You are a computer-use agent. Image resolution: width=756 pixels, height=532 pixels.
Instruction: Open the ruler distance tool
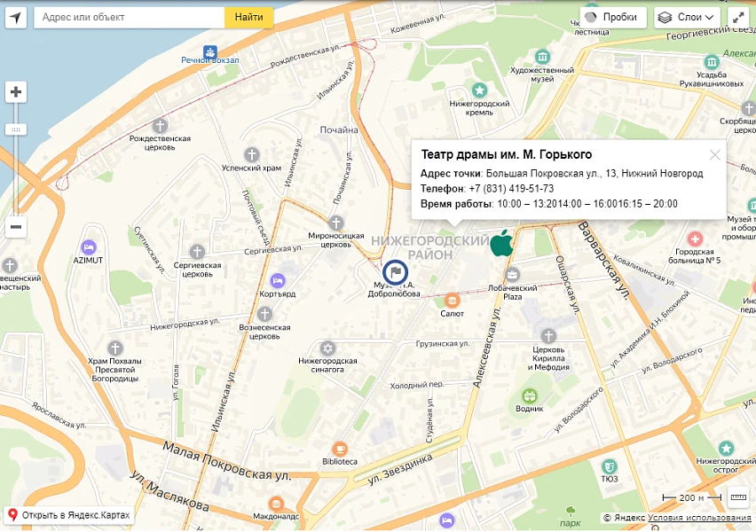coord(738,497)
